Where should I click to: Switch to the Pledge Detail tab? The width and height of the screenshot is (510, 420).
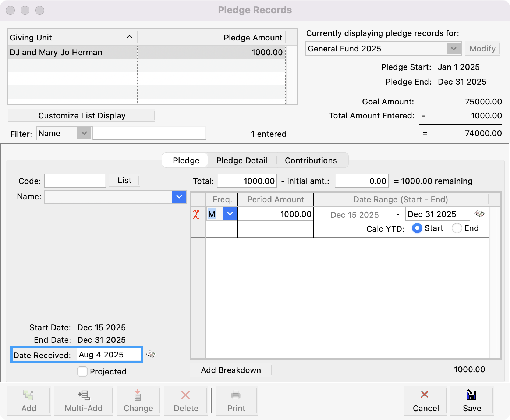pos(241,160)
